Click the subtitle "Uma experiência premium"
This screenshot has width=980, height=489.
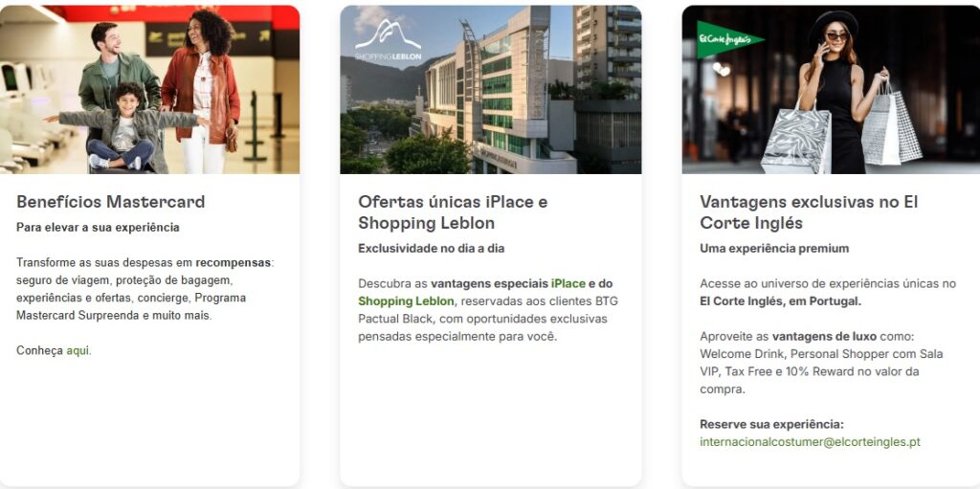point(774,249)
